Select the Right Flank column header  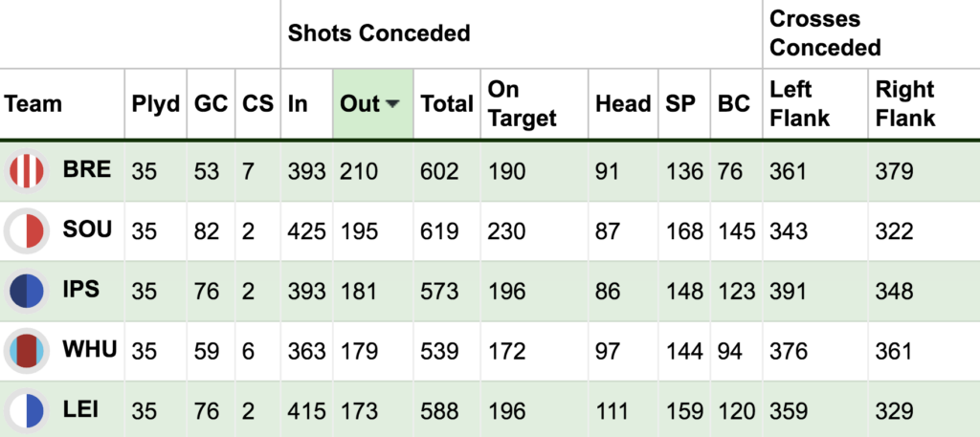905,103
